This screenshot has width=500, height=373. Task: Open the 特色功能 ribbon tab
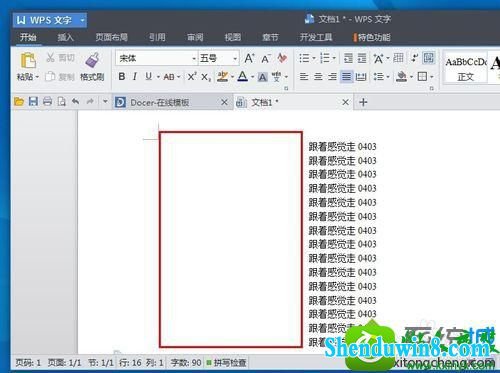[x=373, y=37]
